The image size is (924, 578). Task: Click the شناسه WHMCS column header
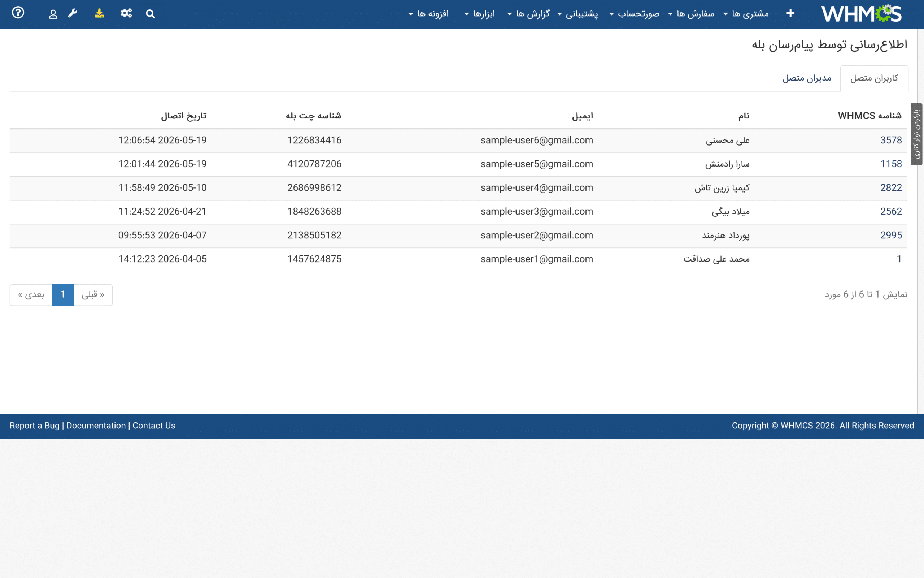pyautogui.click(x=869, y=116)
